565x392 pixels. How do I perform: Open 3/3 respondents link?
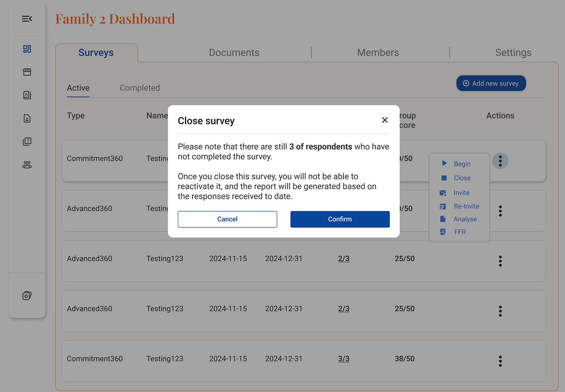click(x=344, y=359)
